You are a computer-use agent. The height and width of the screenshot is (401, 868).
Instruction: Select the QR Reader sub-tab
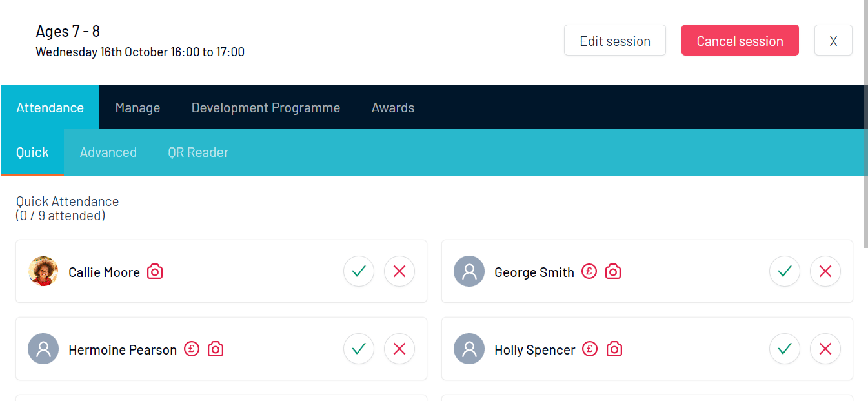coord(198,152)
